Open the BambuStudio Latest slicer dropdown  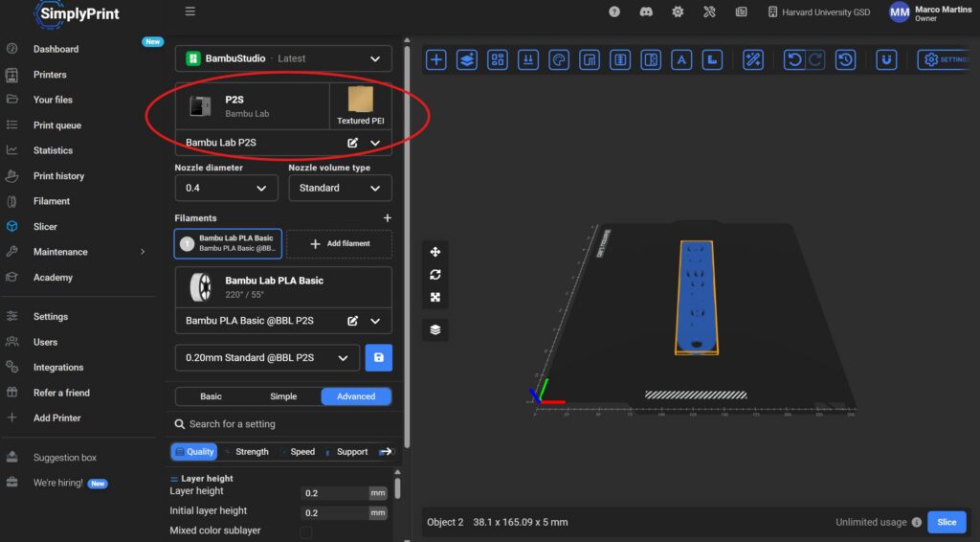coord(283,58)
